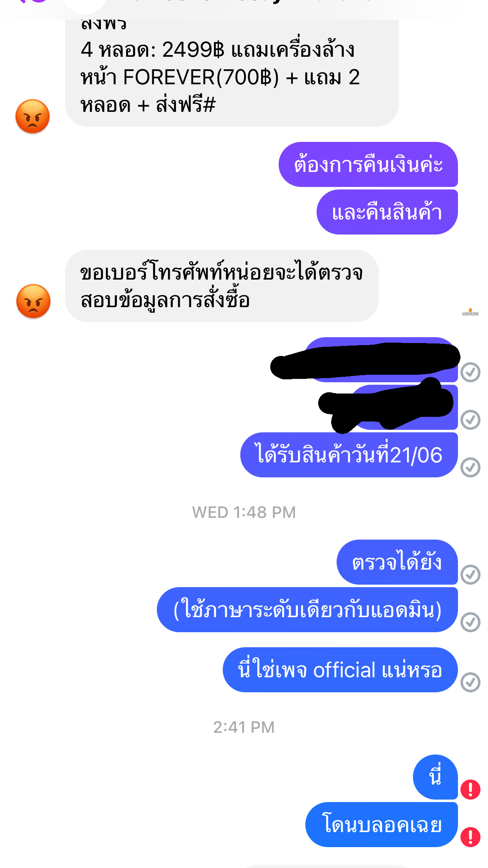Tap the "ขอเบอร์โทรศัพท์หน่อย" received message

222,286
